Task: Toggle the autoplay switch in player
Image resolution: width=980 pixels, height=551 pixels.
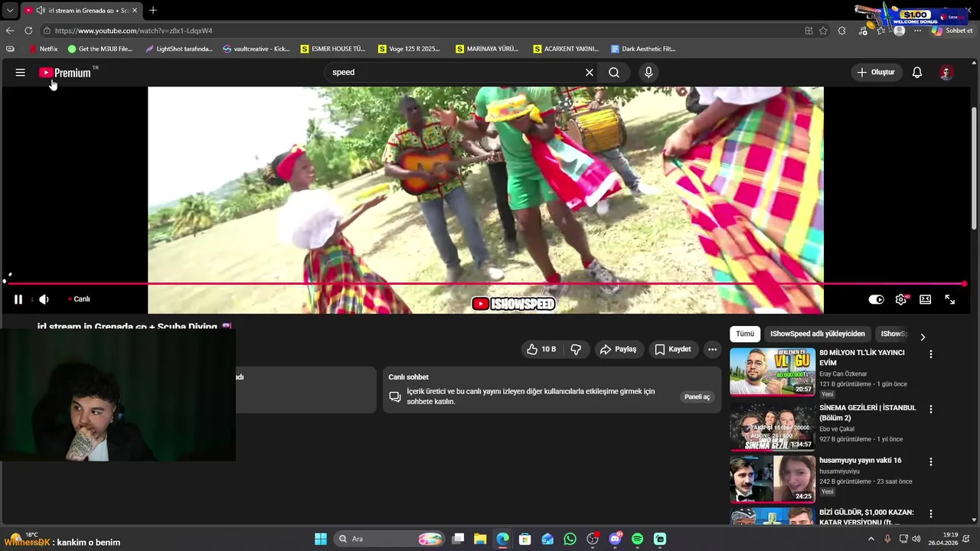Action: point(877,299)
